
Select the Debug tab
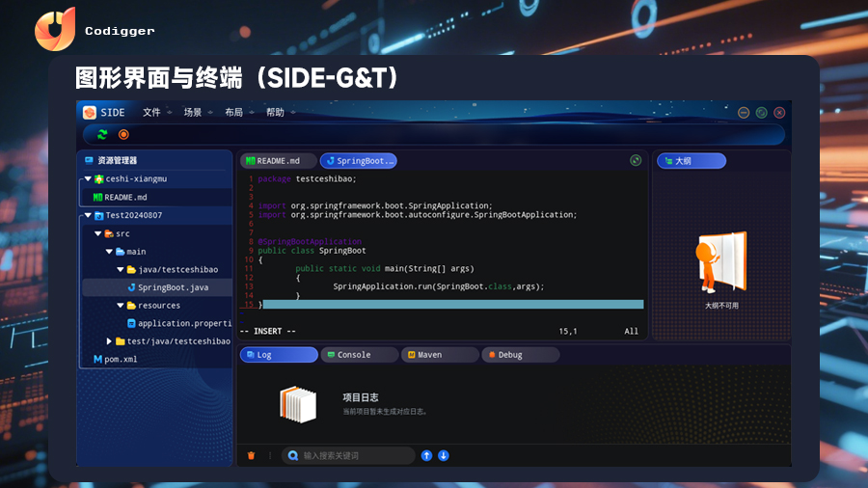coord(521,355)
